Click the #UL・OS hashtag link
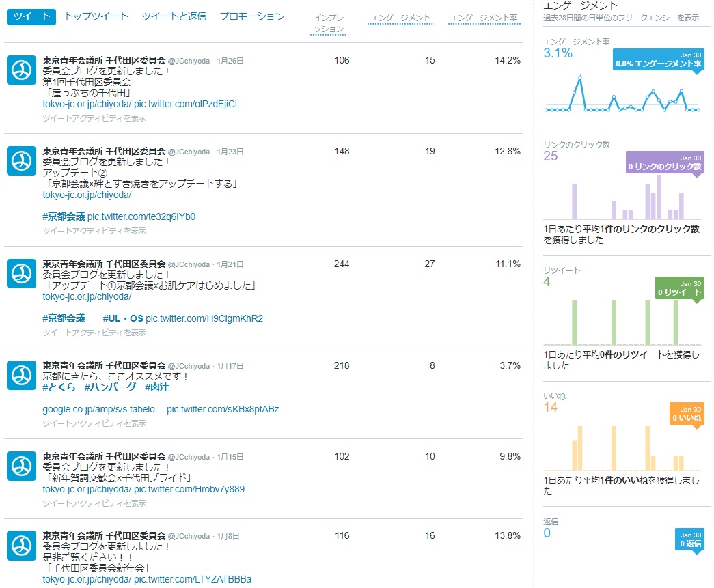The height and width of the screenshot is (588, 714). coord(123,318)
